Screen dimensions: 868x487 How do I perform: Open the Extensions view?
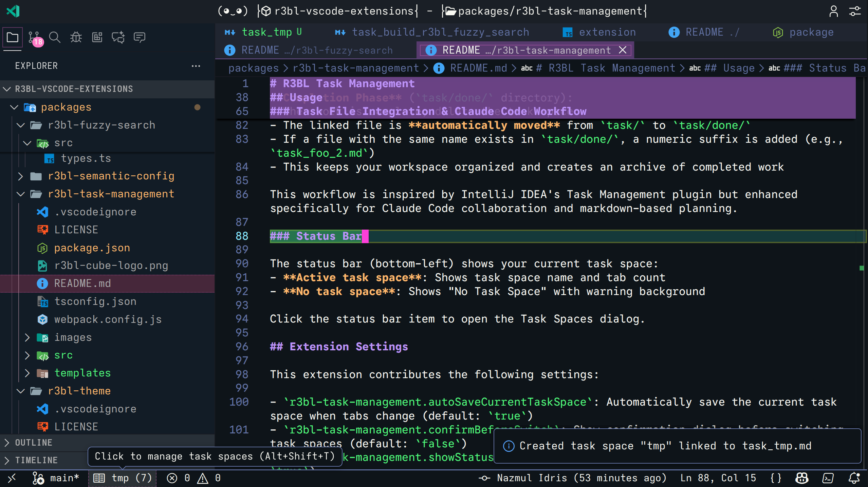[97, 37]
